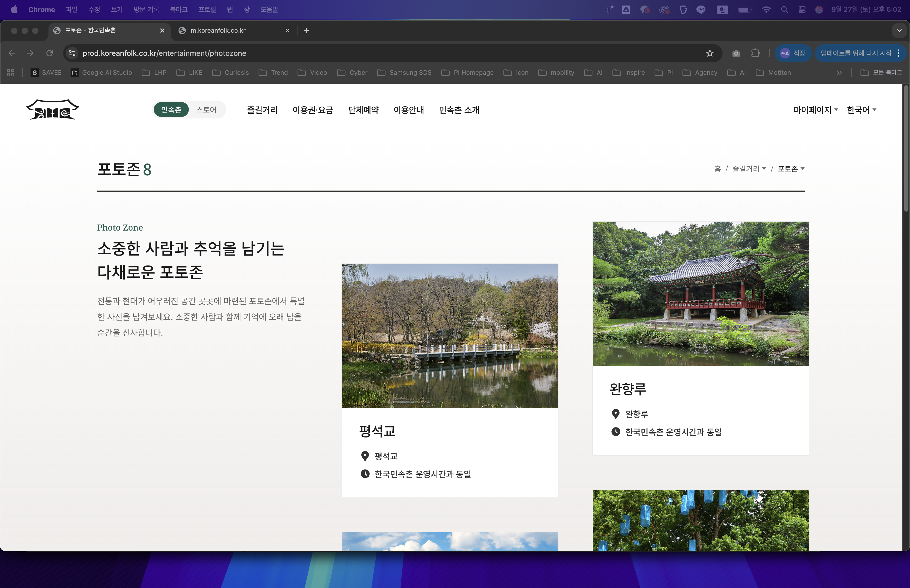Select the 민속촌 toggle option
This screenshot has width=910, height=588.
click(171, 110)
